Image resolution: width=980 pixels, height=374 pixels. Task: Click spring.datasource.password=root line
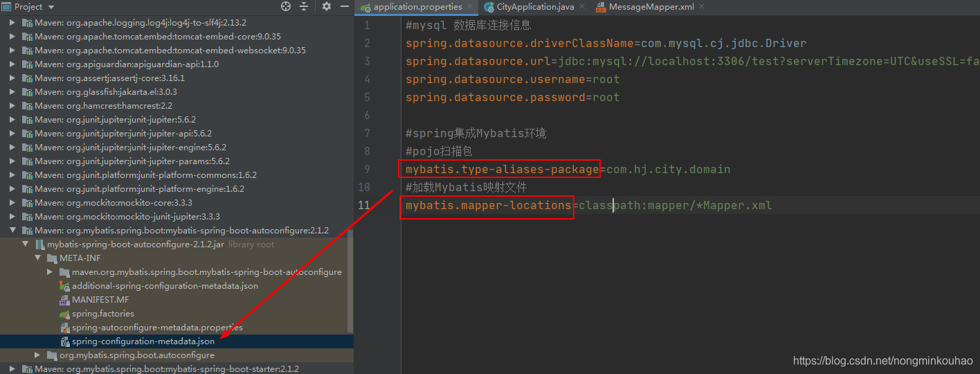pos(513,97)
